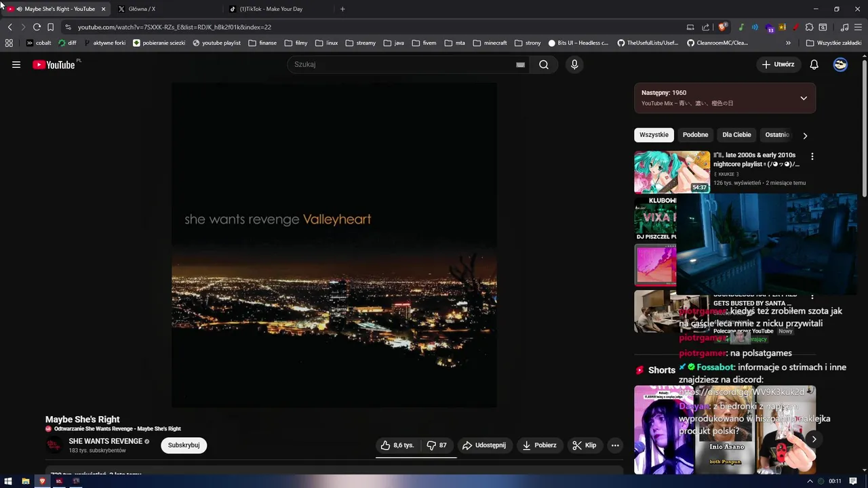Screen dimensions: 868x488
Task: Open the Wszystkie zakładki folder
Action: coord(834,43)
